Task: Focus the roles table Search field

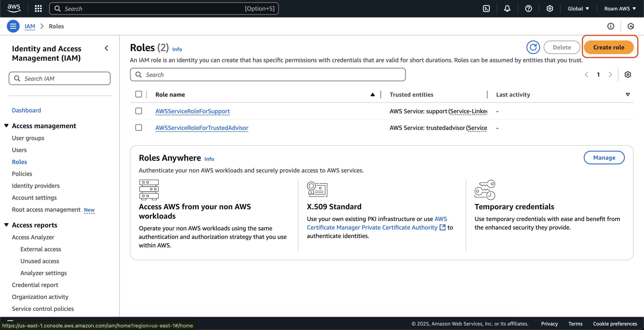Action: [x=267, y=75]
